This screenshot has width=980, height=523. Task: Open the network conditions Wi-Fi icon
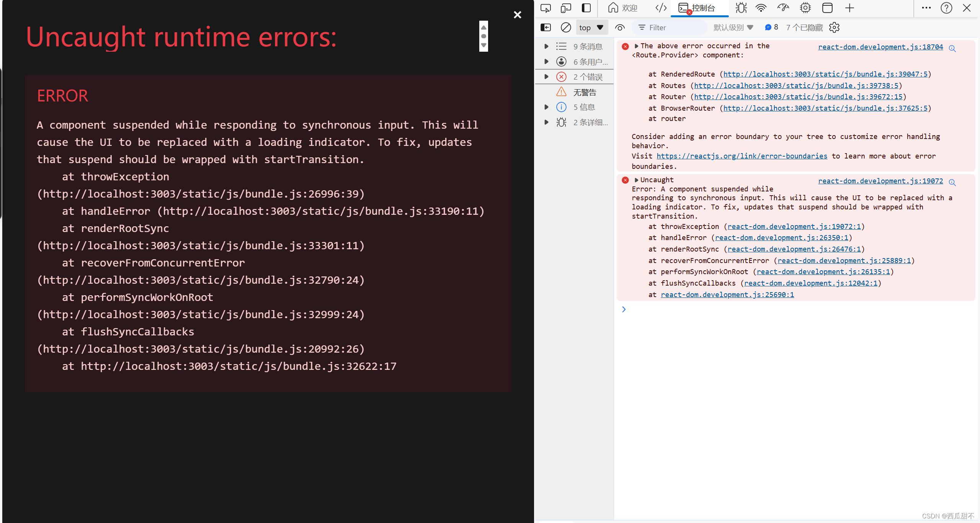pyautogui.click(x=761, y=8)
